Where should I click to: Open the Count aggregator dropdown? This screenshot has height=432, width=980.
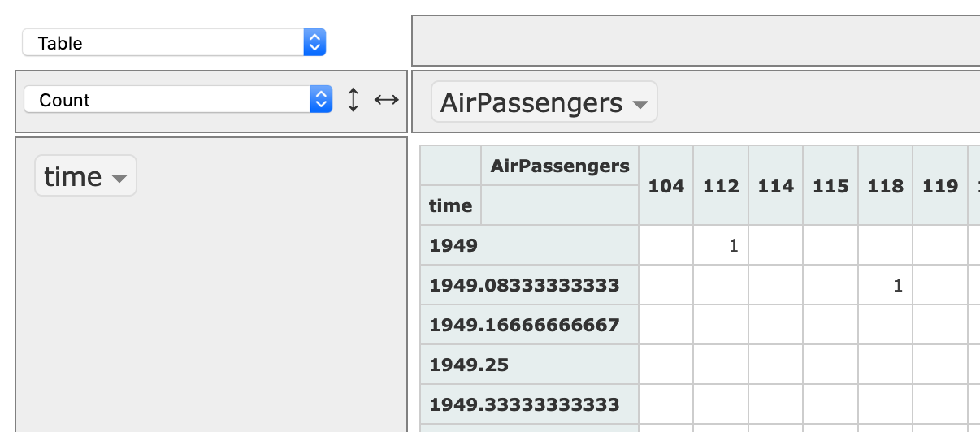point(178,100)
